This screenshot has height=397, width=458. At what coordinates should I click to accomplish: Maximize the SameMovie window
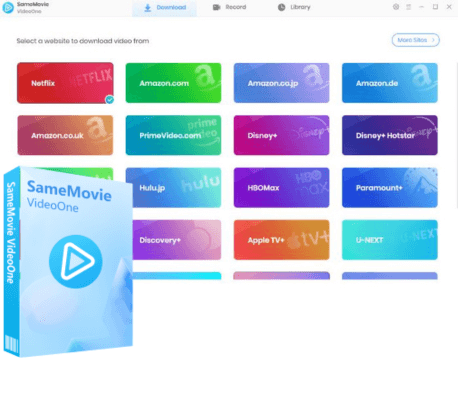435,7
